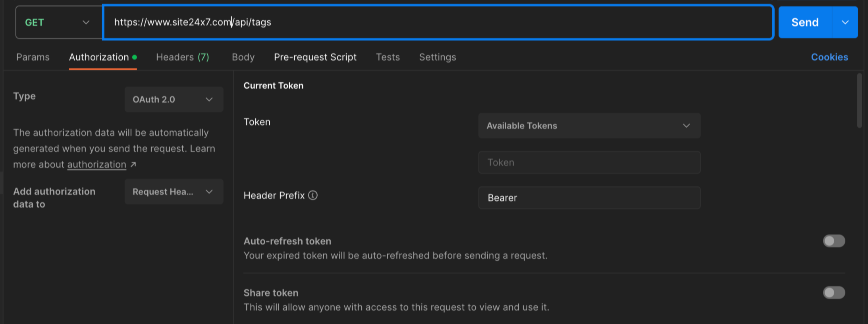Screen dimensions: 868x324
Task: Open the Available Tokens dropdown
Action: [589, 126]
